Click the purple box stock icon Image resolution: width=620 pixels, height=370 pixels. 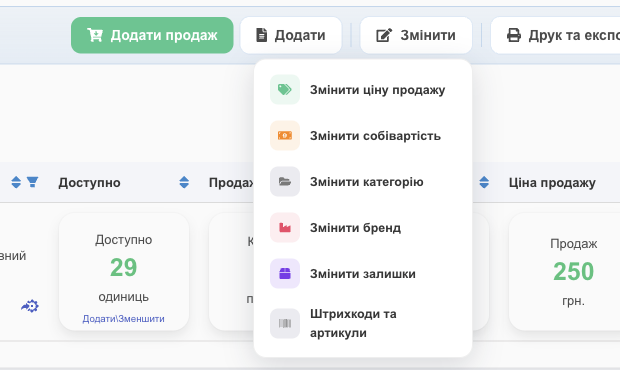point(285,274)
